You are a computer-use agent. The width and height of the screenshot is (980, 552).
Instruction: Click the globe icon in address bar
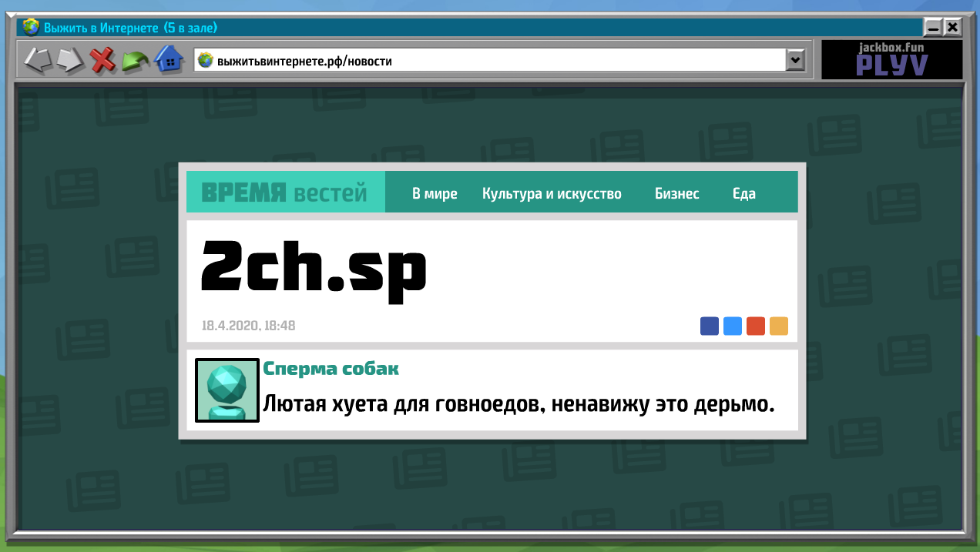tap(206, 60)
